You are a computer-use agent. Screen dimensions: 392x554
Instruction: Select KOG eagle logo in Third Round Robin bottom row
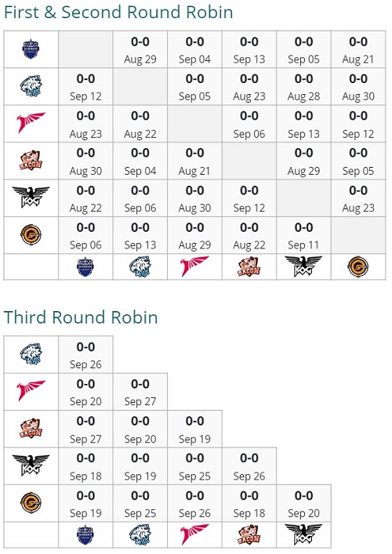(x=303, y=534)
